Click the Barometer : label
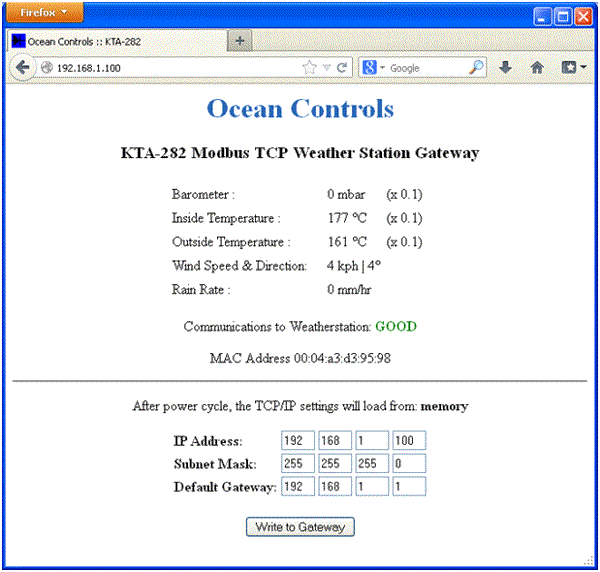Image resolution: width=600 pixels, height=572 pixels. [x=203, y=194]
